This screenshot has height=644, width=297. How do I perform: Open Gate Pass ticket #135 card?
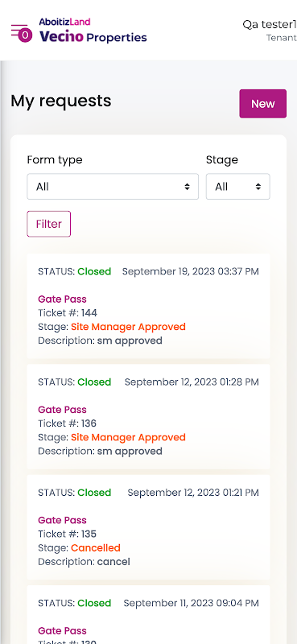coord(148,527)
